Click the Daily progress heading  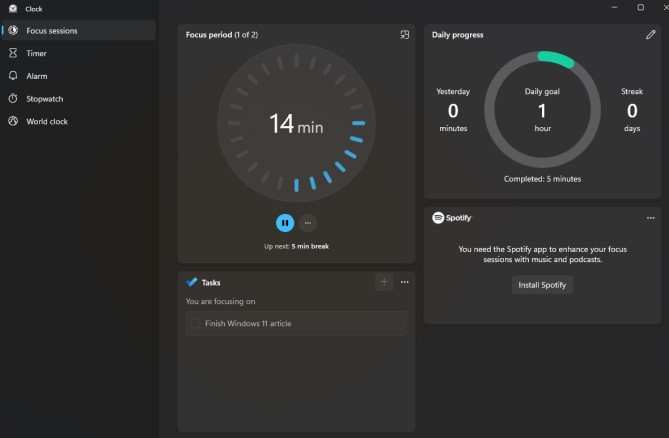457,35
